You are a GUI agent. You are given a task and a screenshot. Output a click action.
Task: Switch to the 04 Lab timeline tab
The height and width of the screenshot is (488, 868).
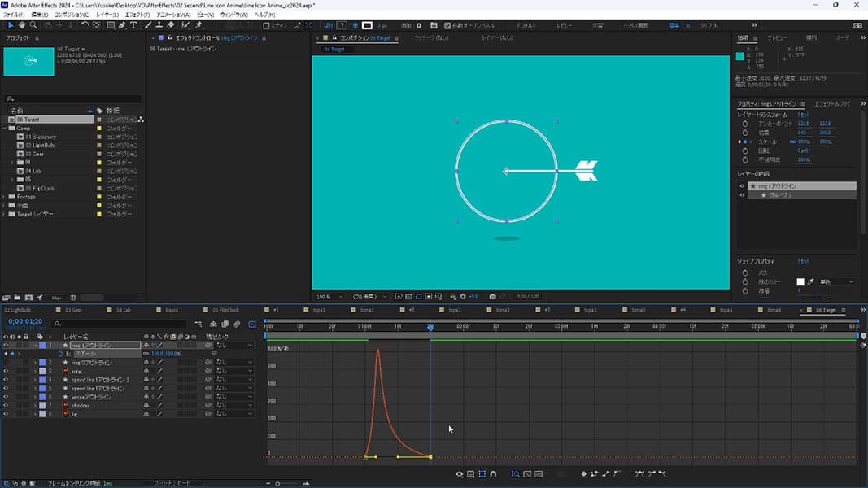pyautogui.click(x=124, y=310)
